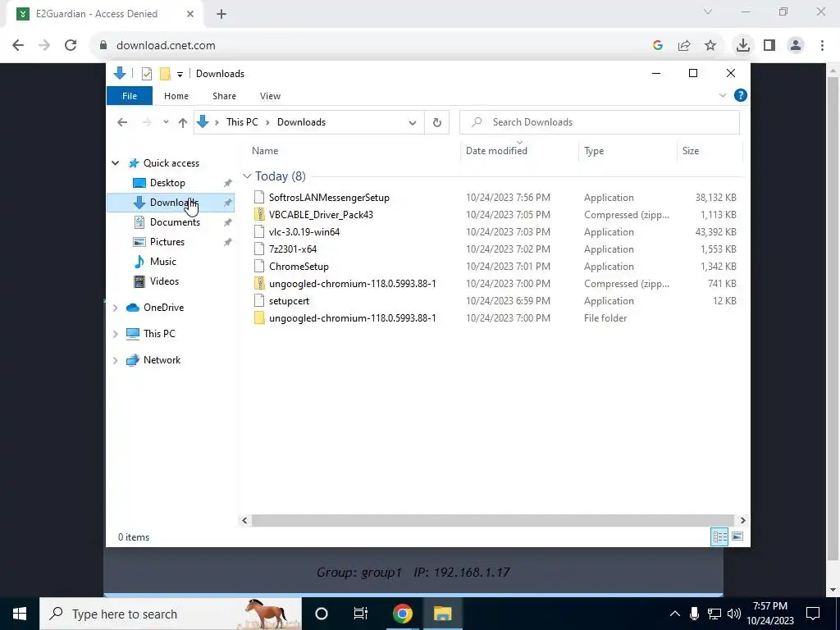The width and height of the screenshot is (840, 630).
Task: Open the Quick Access Toolbar customize arrow
Action: pos(180,74)
